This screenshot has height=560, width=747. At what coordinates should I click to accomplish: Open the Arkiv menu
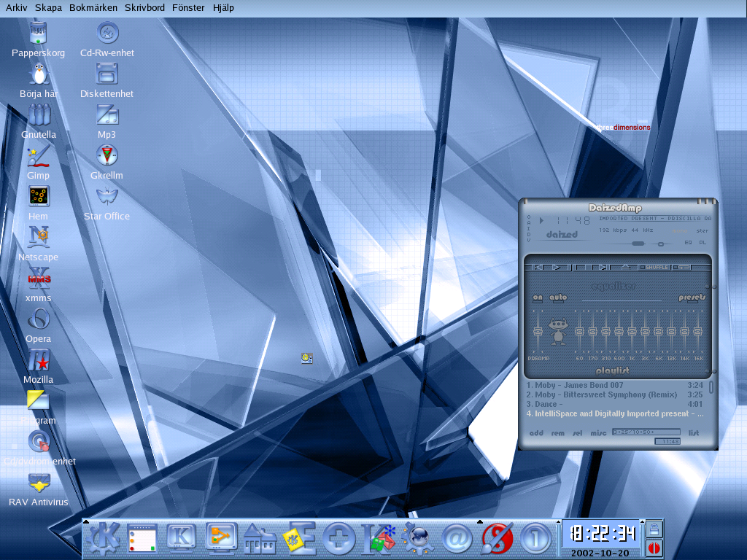click(x=16, y=7)
